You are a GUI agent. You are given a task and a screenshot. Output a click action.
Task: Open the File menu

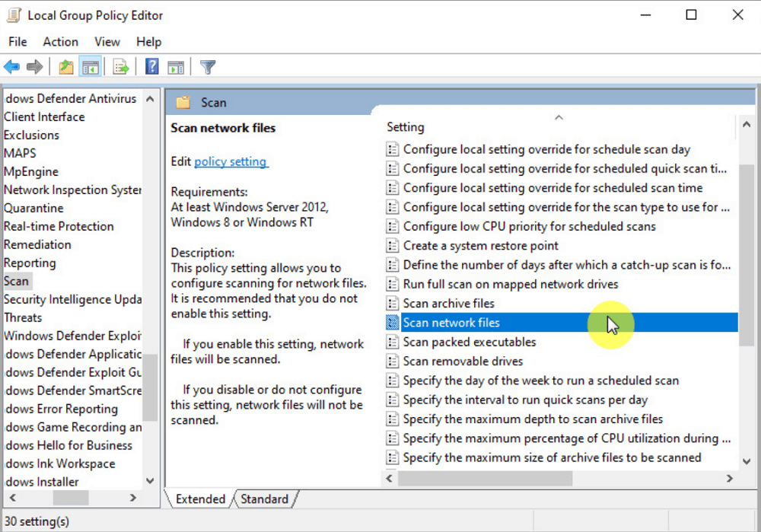pyautogui.click(x=18, y=42)
